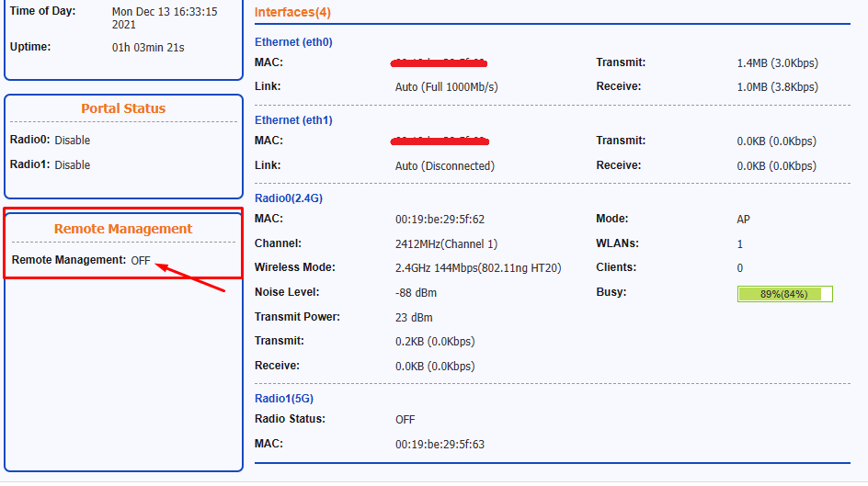The image size is (868, 486).
Task: Click the Uptime value 01h 03min 21s
Action: (148, 48)
